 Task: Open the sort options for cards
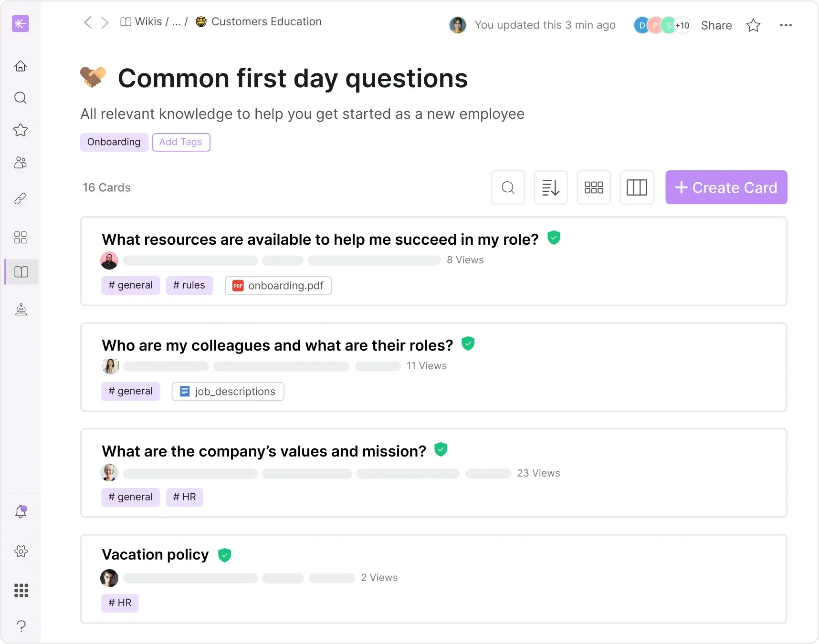point(551,187)
